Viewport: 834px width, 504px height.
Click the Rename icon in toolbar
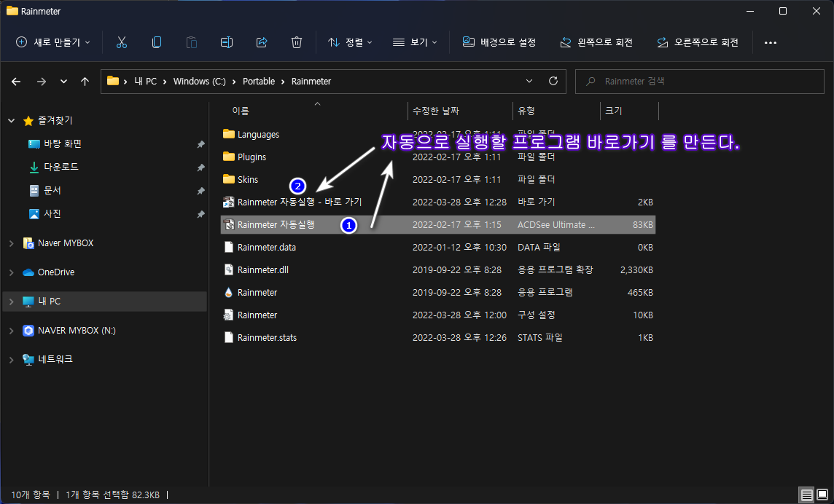[x=227, y=42]
